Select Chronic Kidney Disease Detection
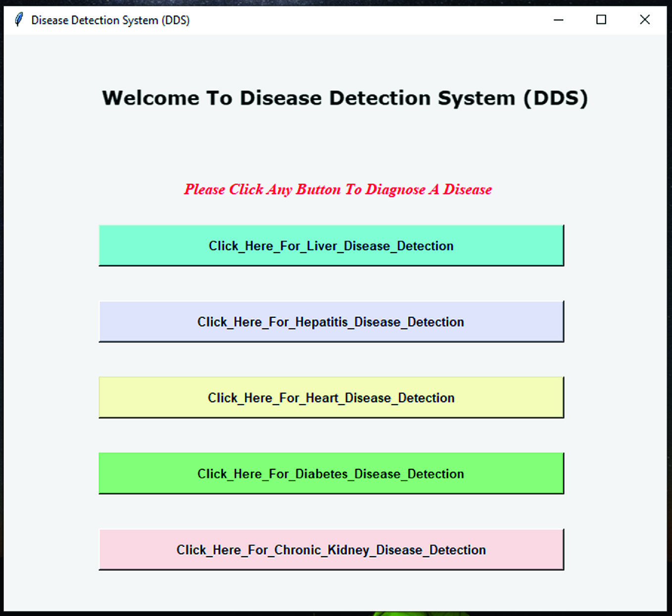The image size is (672, 616). click(x=331, y=550)
